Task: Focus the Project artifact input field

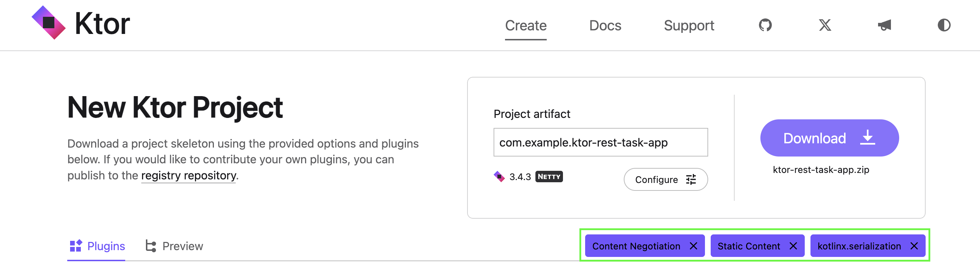Action: 600,142
